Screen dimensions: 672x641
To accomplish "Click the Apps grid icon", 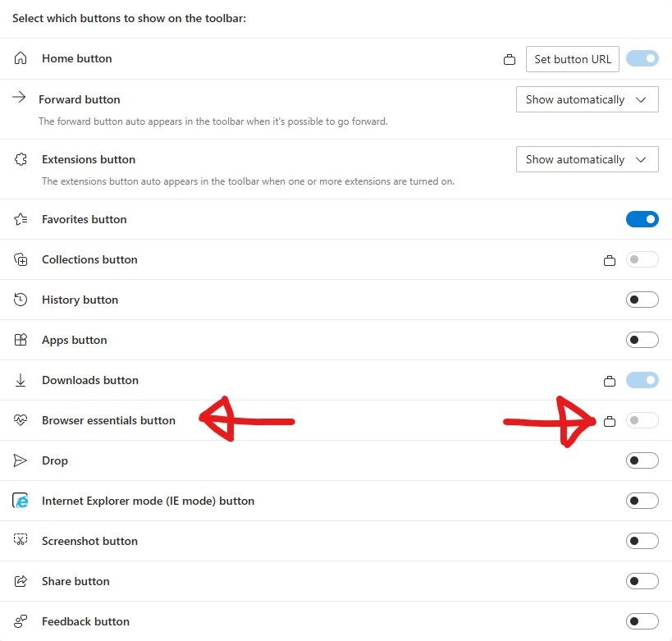I will pyautogui.click(x=19, y=340).
